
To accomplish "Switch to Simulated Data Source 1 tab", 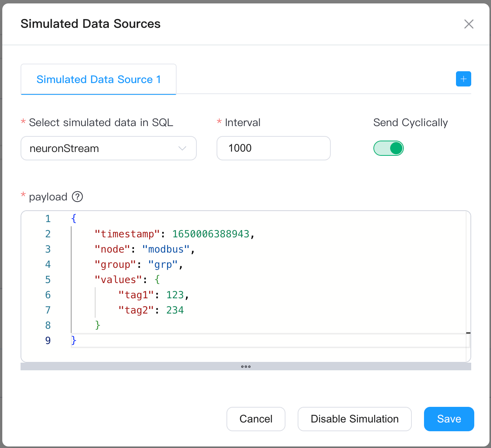I will click(99, 79).
